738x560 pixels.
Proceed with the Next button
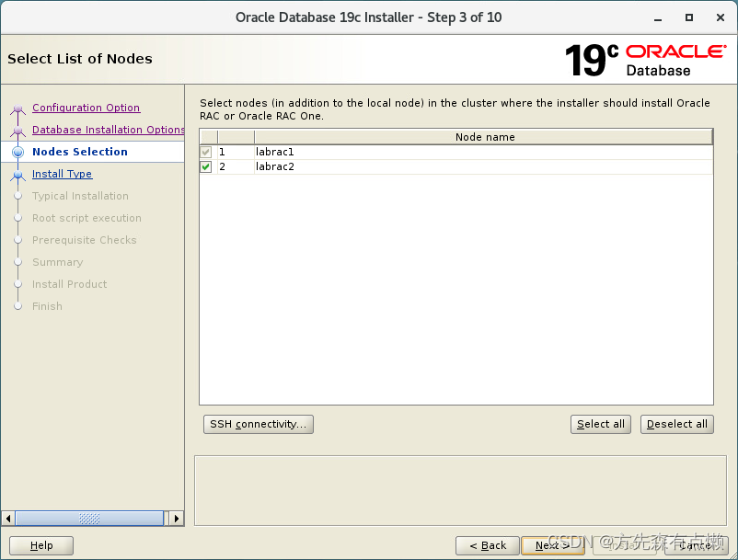[552, 545]
